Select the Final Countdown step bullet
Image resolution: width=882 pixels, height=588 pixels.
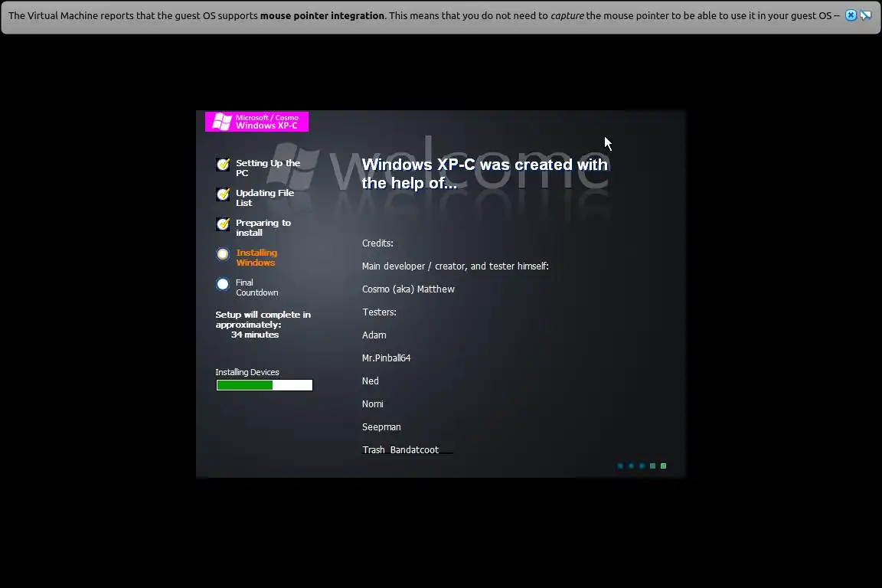click(x=223, y=284)
